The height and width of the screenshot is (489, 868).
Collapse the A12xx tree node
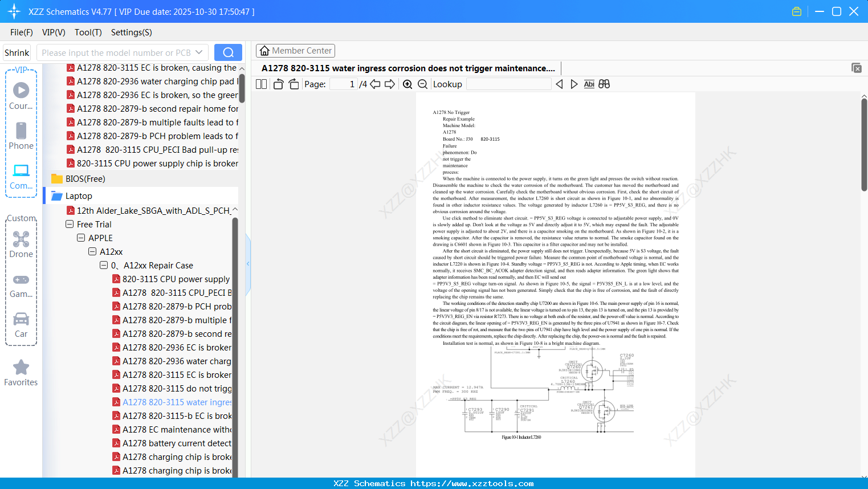tap(92, 252)
